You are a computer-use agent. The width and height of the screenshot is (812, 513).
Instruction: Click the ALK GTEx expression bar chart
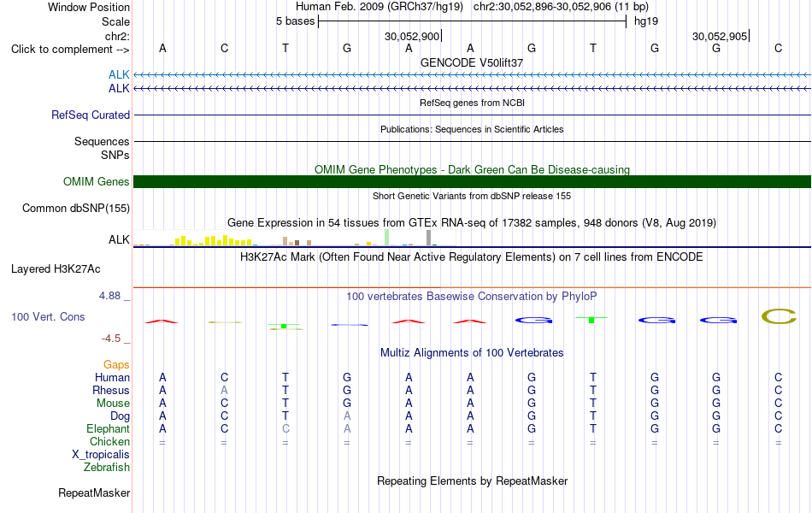(295, 238)
